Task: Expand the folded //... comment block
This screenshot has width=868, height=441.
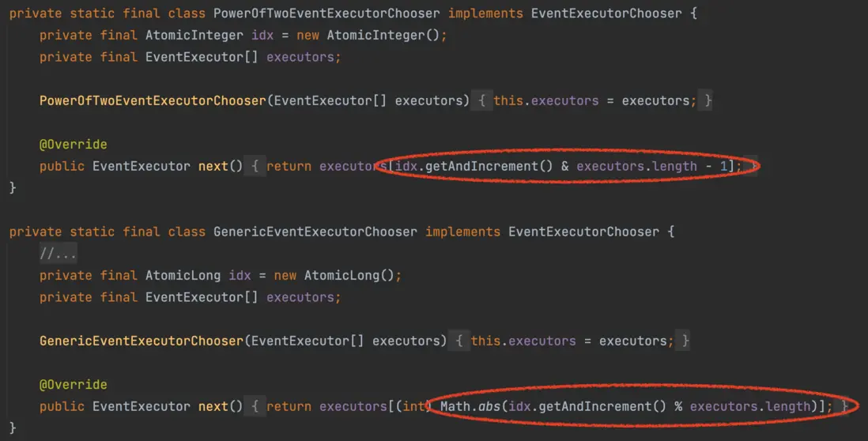Action: click(58, 254)
